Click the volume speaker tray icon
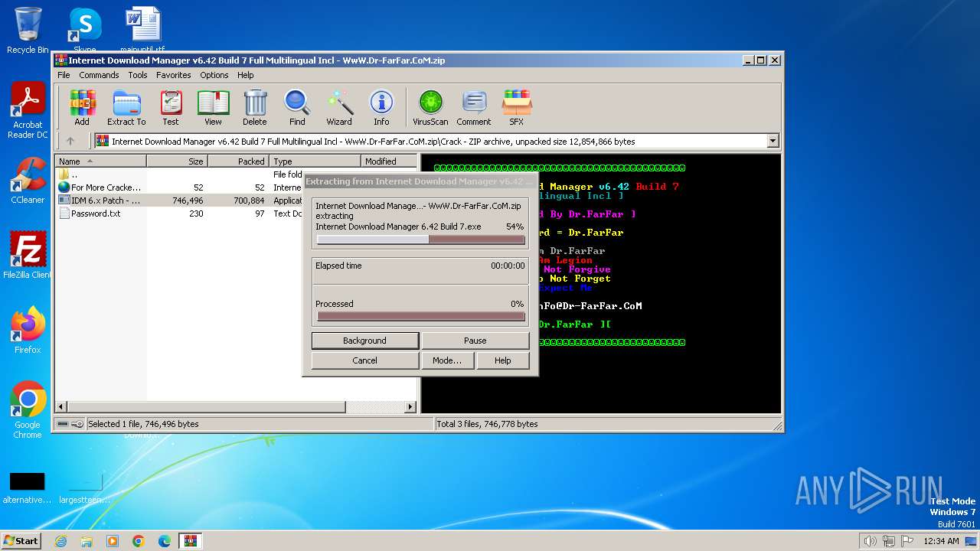 pyautogui.click(x=870, y=541)
